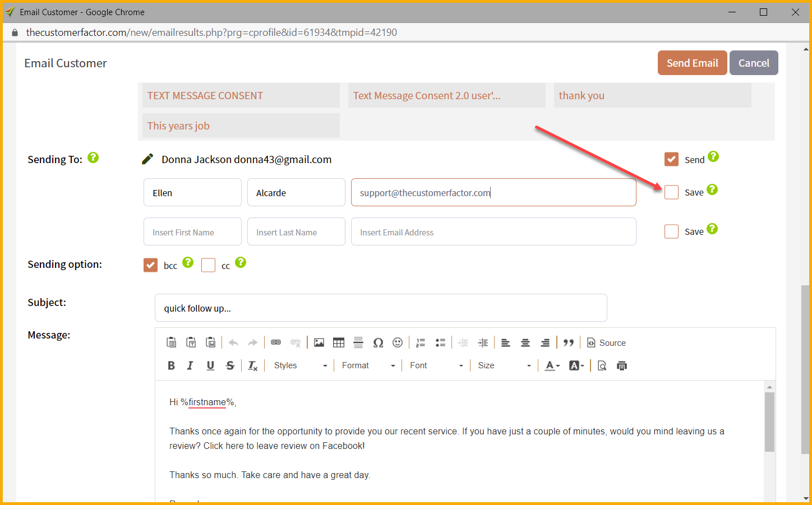The image size is (812, 505).
Task: Click the message editor scrollbar thumb
Action: pos(769,422)
